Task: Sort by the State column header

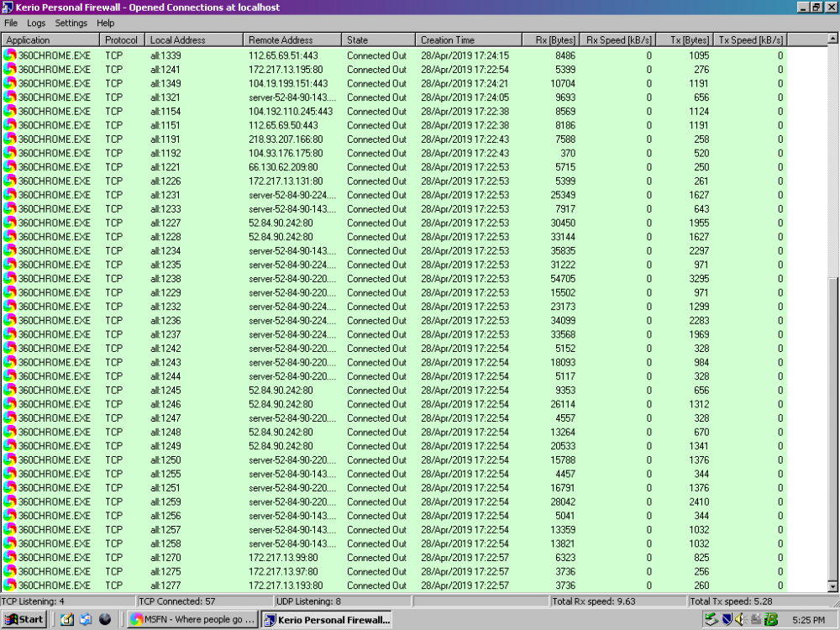Action: coord(378,40)
